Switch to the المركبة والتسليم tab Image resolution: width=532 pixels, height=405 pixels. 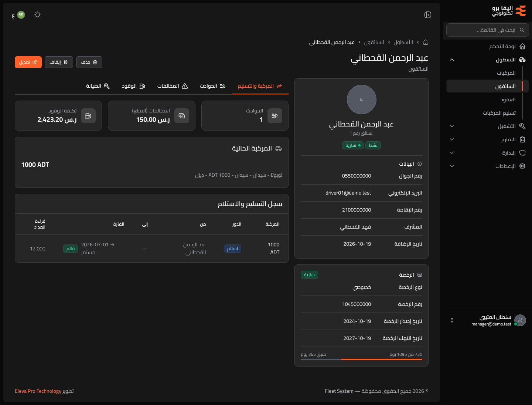[x=260, y=86]
